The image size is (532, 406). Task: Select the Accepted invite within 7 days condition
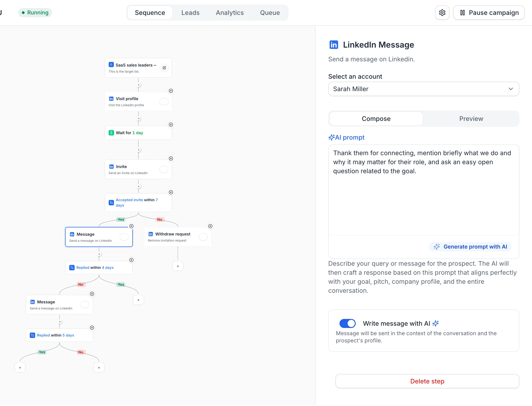[x=138, y=203]
